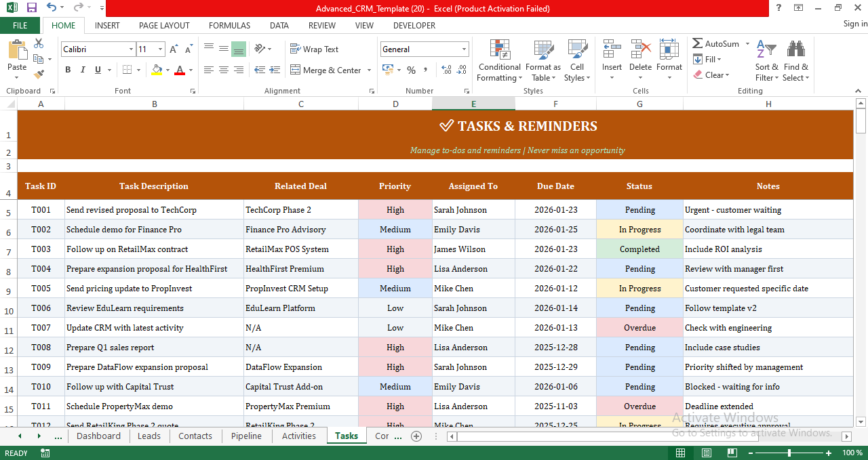This screenshot has height=460, width=868.
Task: Toggle right text alignment
Action: (239, 70)
